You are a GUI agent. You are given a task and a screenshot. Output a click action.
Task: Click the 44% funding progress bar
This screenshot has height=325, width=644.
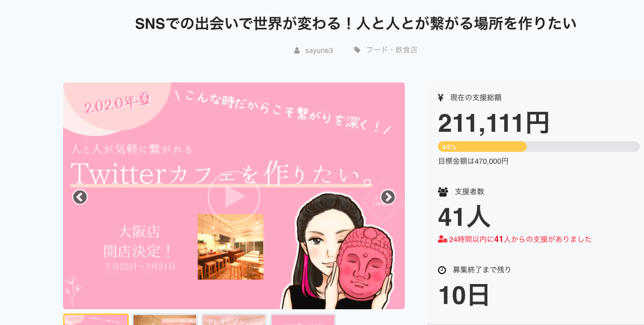(539, 146)
